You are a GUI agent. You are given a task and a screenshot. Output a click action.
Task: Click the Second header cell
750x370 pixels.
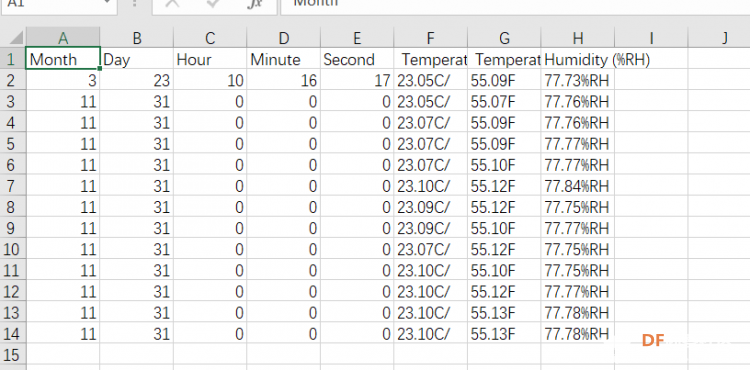(357, 59)
